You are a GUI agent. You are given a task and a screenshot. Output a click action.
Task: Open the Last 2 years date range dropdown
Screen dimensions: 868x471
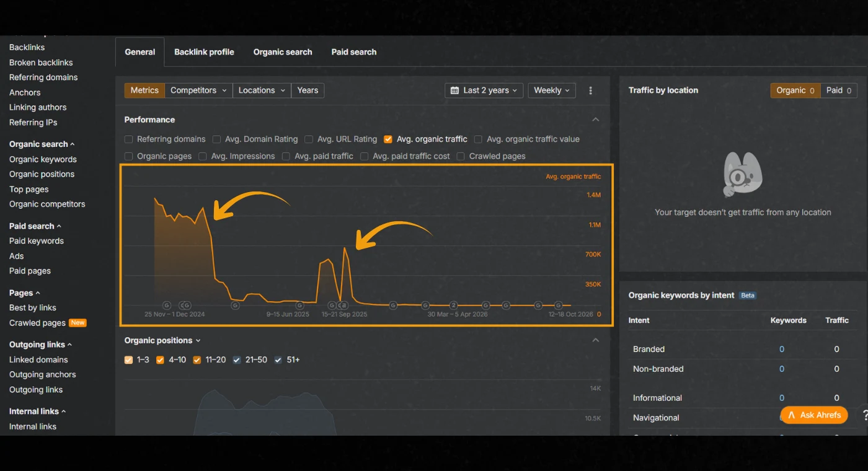tap(484, 90)
